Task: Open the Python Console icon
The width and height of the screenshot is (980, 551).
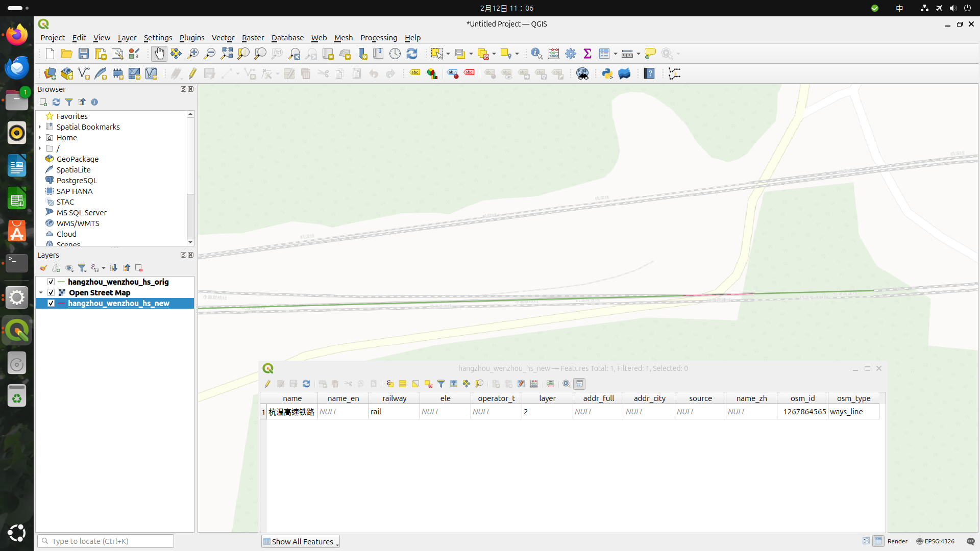Action: tap(607, 73)
